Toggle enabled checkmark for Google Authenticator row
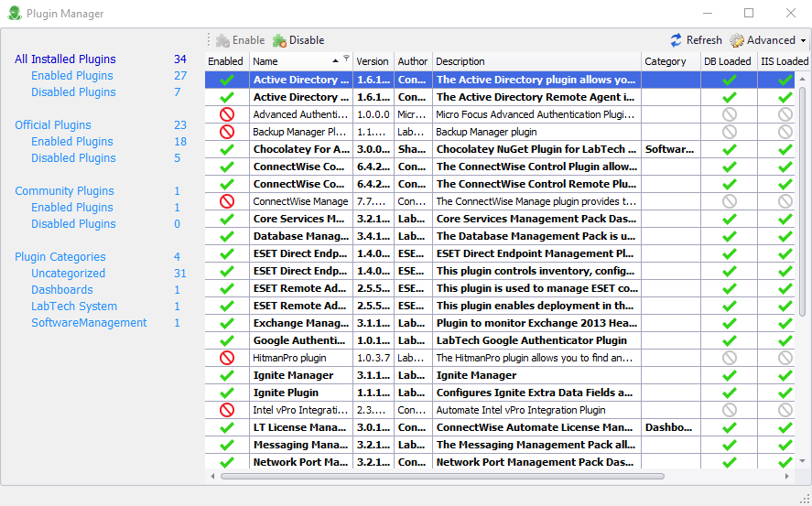 227,340
